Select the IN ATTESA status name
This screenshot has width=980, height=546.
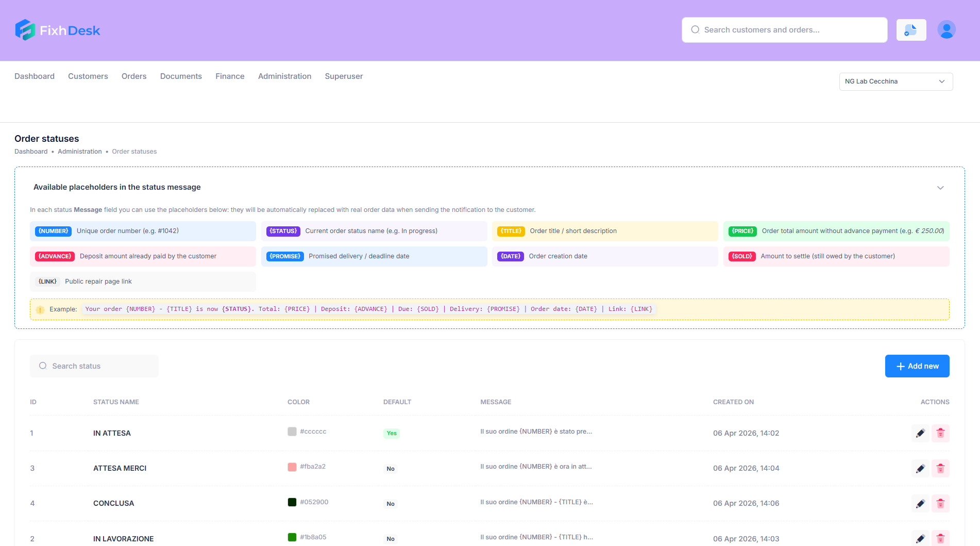pyautogui.click(x=112, y=433)
